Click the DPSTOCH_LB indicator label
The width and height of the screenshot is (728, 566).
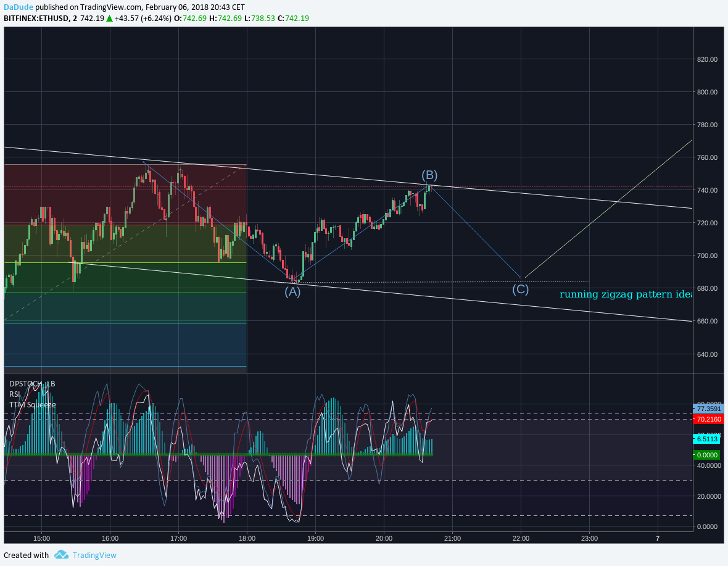pos(32,384)
